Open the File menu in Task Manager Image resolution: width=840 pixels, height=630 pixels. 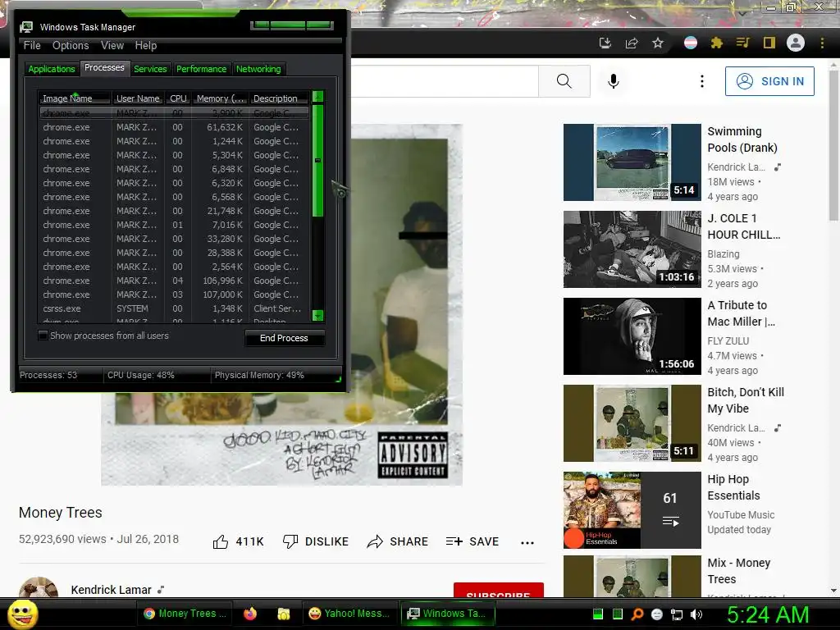tap(32, 46)
